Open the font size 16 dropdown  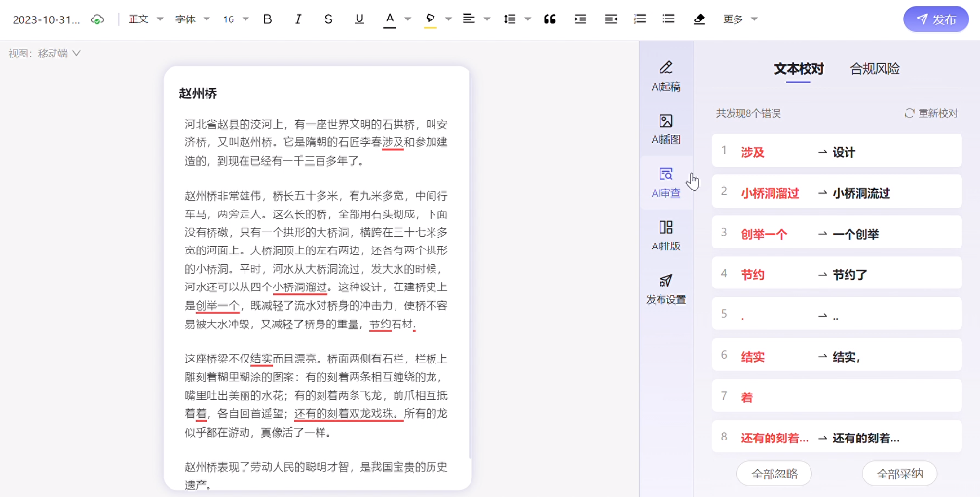pyautogui.click(x=236, y=19)
